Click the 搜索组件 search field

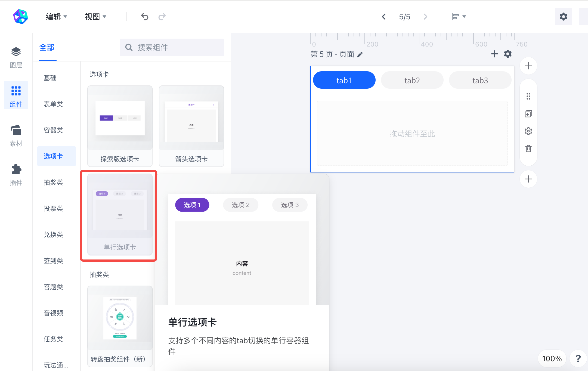coord(172,47)
